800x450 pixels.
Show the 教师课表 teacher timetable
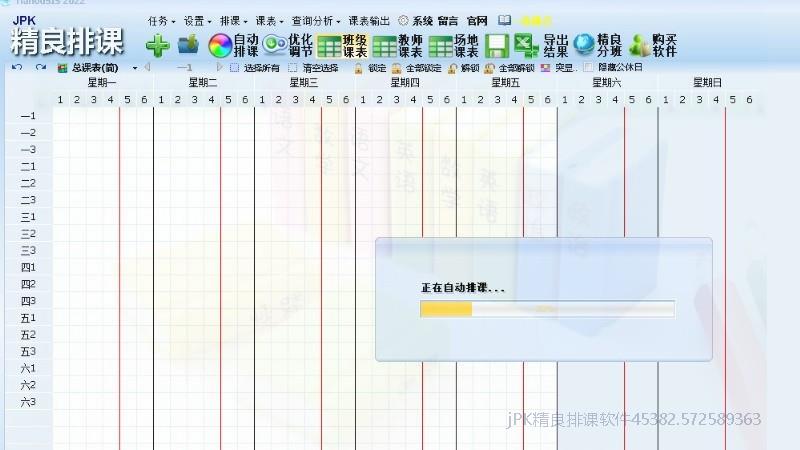click(397, 46)
